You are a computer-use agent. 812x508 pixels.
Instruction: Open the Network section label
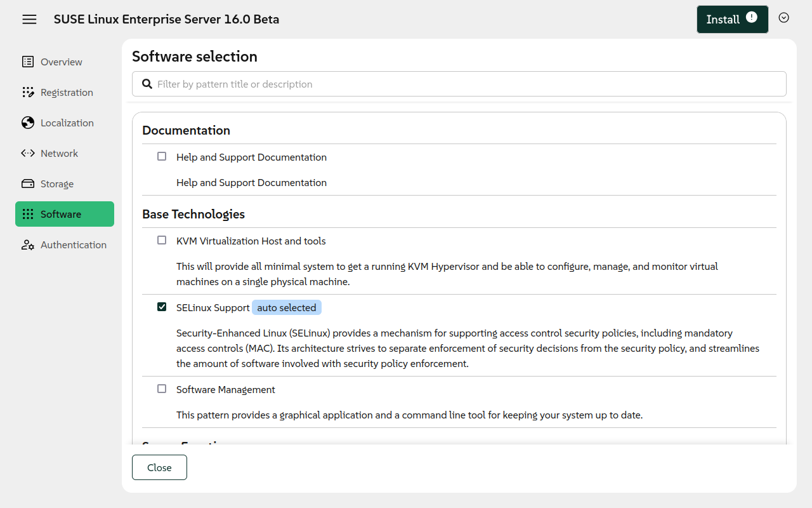pyautogui.click(x=59, y=153)
